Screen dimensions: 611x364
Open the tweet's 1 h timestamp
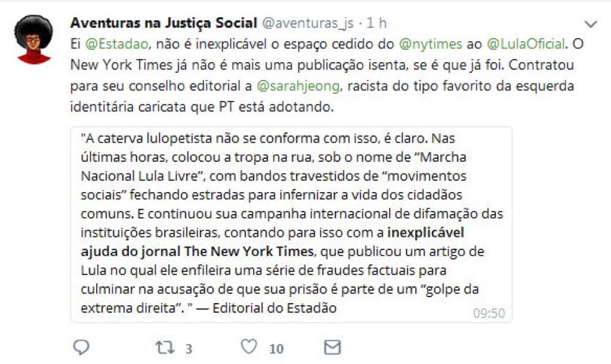click(377, 23)
